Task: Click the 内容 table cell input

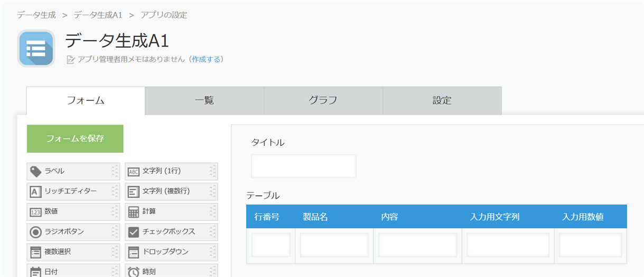Action: pos(418,245)
